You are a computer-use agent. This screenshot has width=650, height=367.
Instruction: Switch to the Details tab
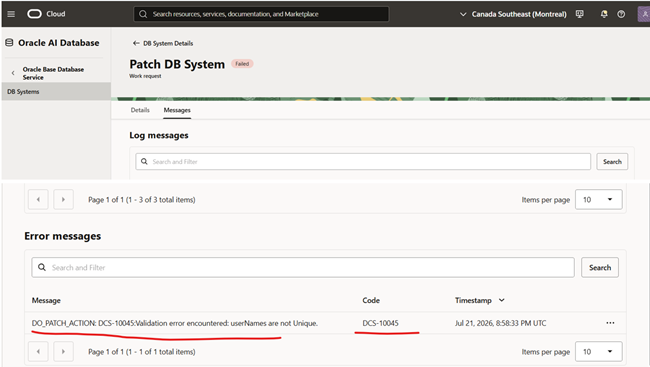pyautogui.click(x=140, y=110)
